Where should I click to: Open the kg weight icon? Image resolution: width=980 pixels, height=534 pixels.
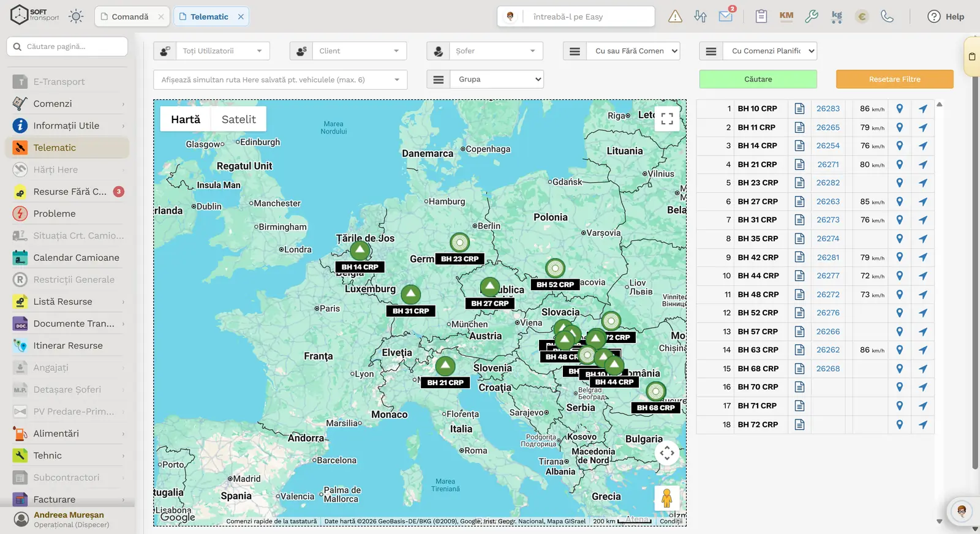tap(837, 17)
